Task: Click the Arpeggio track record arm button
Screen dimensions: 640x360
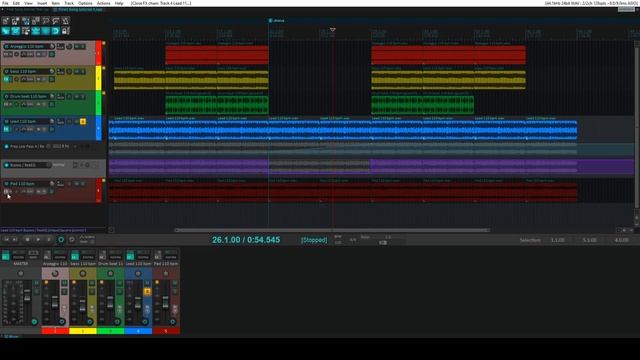Action: pyautogui.click(x=6, y=47)
